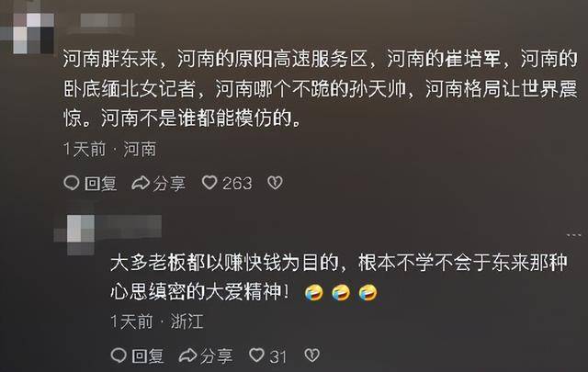Screen dimensions: 588x372
Task: Click 回复 text under the Zhejiang reply
Action: click(x=148, y=355)
